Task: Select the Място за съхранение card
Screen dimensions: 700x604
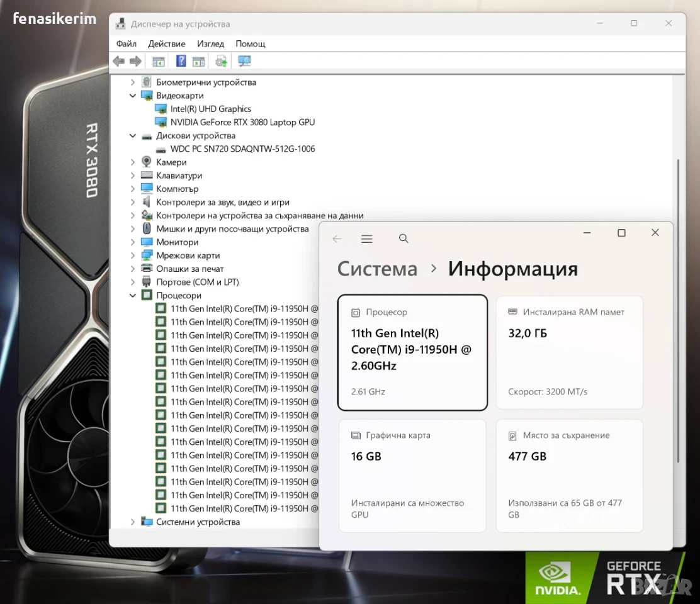Action: (x=569, y=476)
